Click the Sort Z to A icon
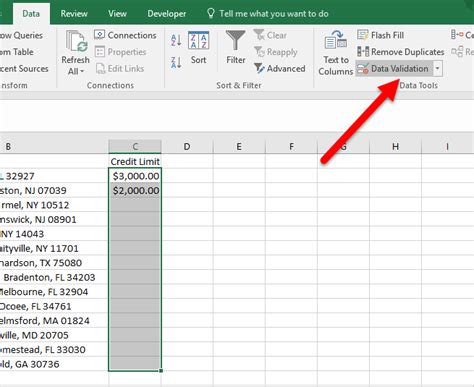Screen dimensions: 474x387 (x=176, y=62)
